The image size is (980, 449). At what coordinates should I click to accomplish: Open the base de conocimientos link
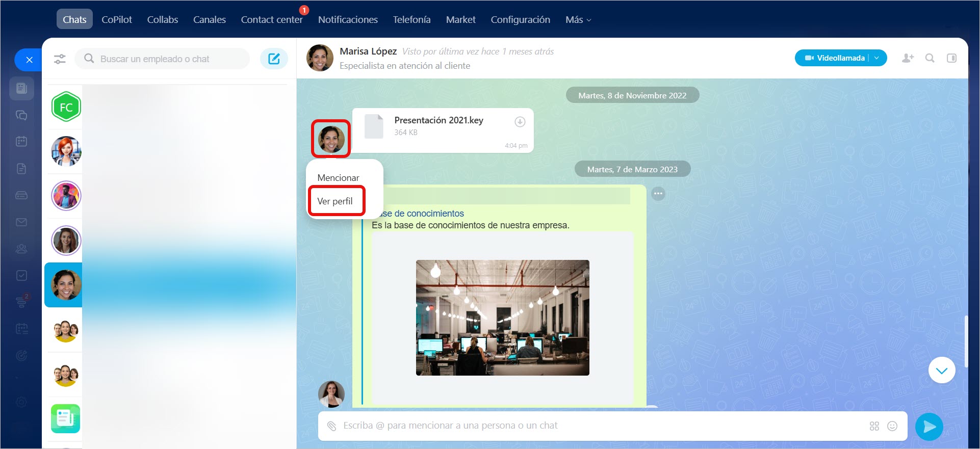coord(423,214)
